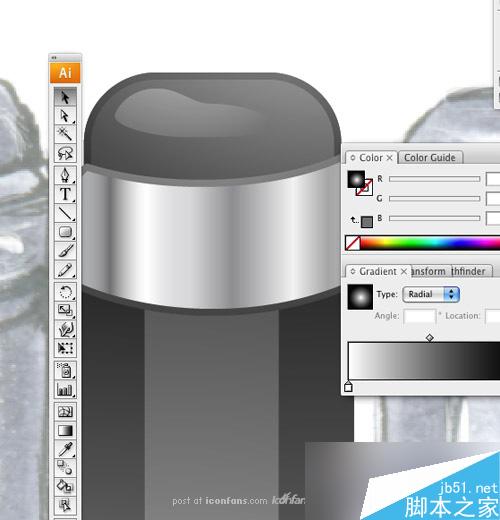Click the R value input field
This screenshot has height=520, width=500.
(x=493, y=179)
